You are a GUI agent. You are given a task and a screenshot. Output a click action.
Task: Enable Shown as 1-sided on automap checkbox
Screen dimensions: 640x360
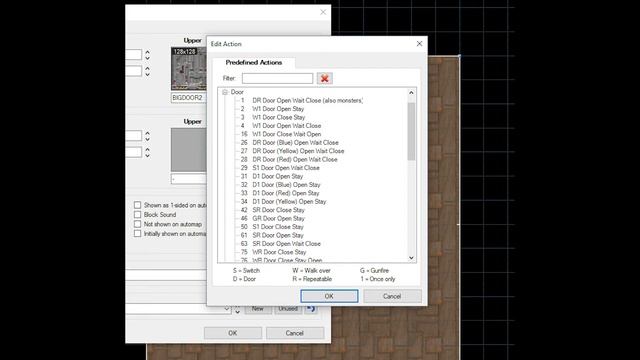click(138, 205)
